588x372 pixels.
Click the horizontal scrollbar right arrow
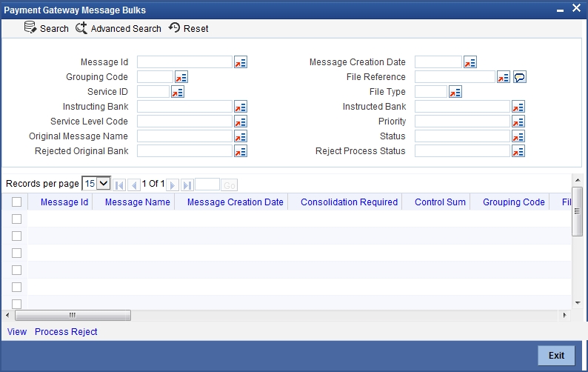click(x=565, y=316)
